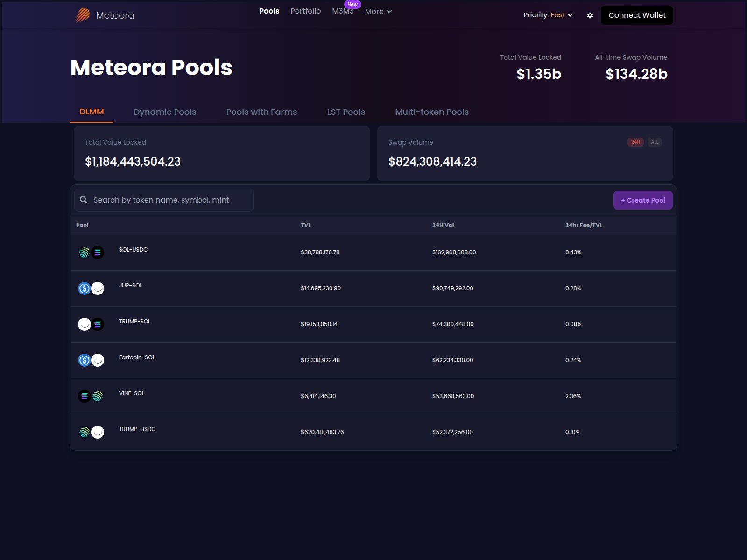The image size is (747, 560).
Task: Click first token icon in TRUMP-USDC row
Action: [85, 432]
